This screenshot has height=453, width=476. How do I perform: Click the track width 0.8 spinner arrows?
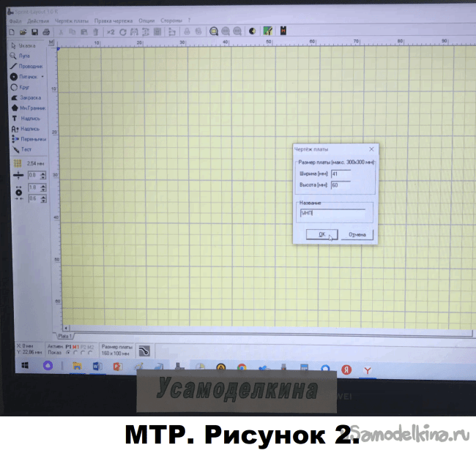coord(43,176)
